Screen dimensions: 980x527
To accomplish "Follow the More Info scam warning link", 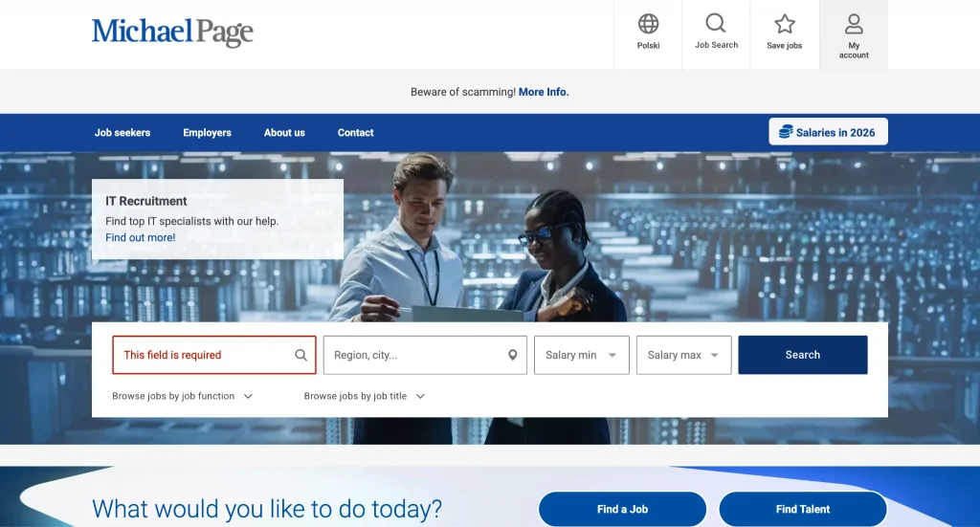I will click(x=544, y=92).
